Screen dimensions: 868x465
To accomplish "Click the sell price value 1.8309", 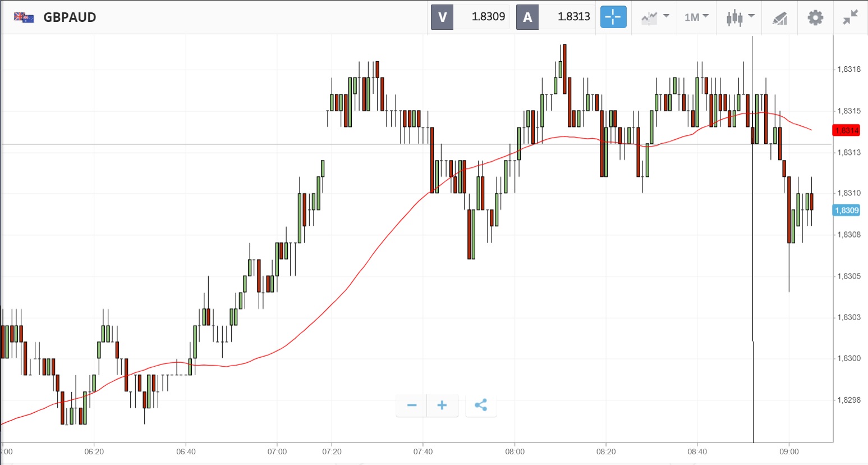I will pos(488,17).
